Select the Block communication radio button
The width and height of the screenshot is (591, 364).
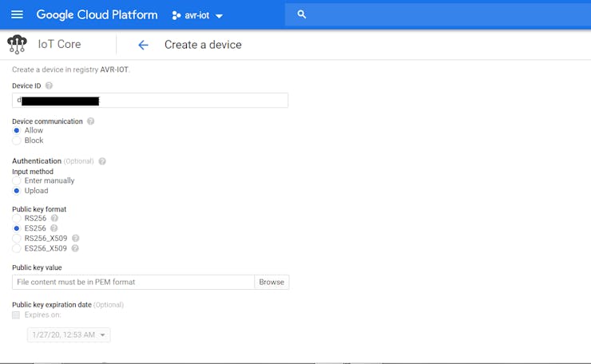click(x=17, y=140)
